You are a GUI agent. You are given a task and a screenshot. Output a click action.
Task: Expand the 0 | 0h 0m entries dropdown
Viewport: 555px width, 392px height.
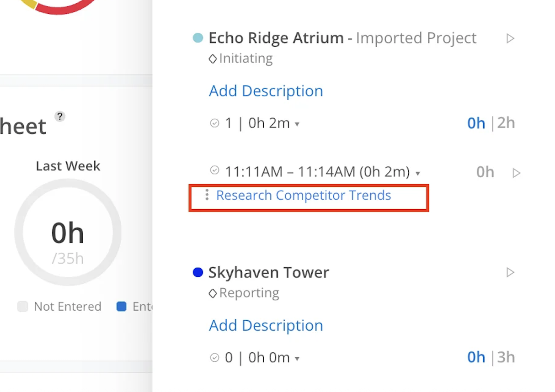(297, 359)
